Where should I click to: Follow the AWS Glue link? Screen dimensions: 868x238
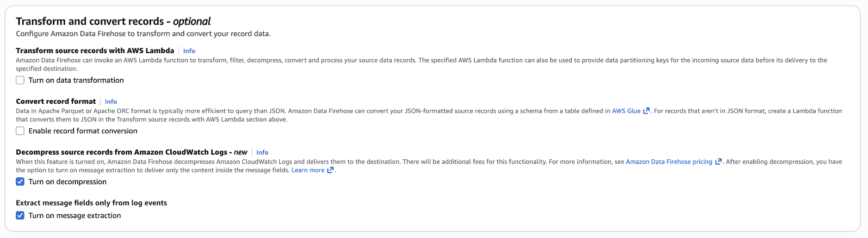pos(626,111)
